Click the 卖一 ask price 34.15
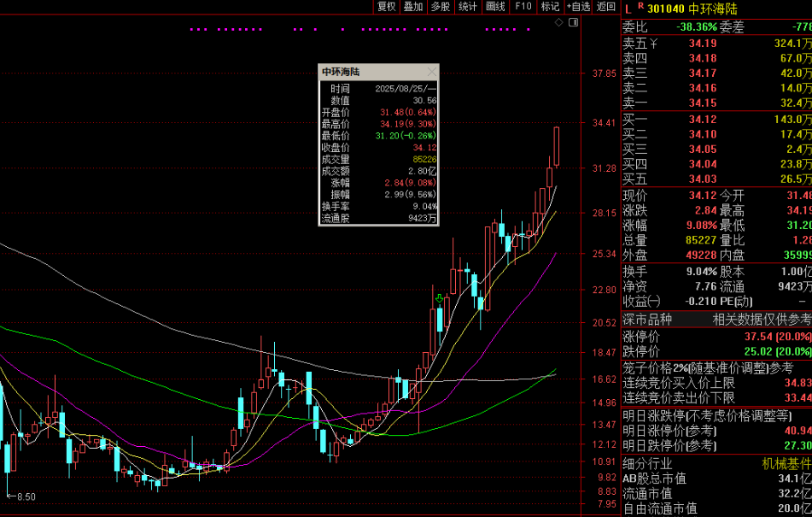 (x=703, y=103)
